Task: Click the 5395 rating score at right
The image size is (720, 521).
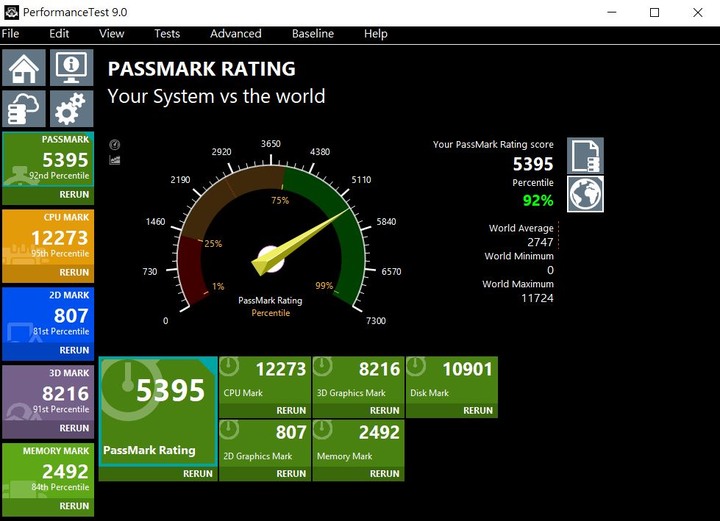Action: pyautogui.click(x=533, y=164)
